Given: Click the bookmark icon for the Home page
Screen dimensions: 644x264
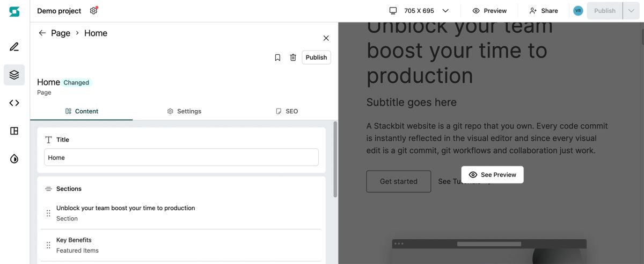Looking at the screenshot, I should coord(277,58).
